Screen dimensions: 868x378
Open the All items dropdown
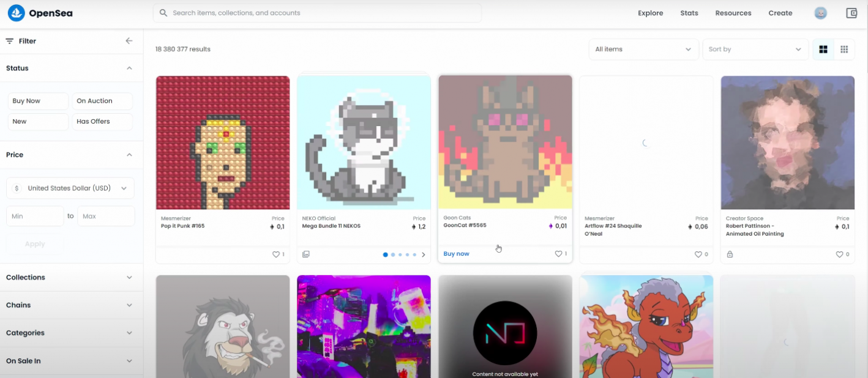643,50
